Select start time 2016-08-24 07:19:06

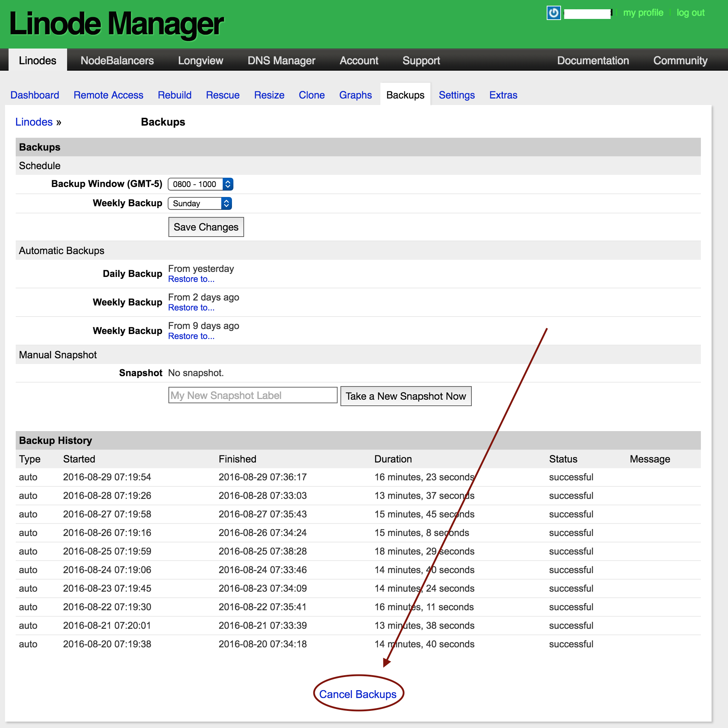(107, 570)
